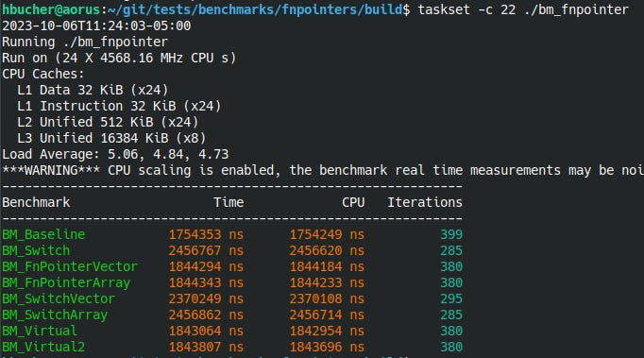Viewport: 644px width, 358px height.
Task: Click the CPU column header
Action: [x=353, y=202]
